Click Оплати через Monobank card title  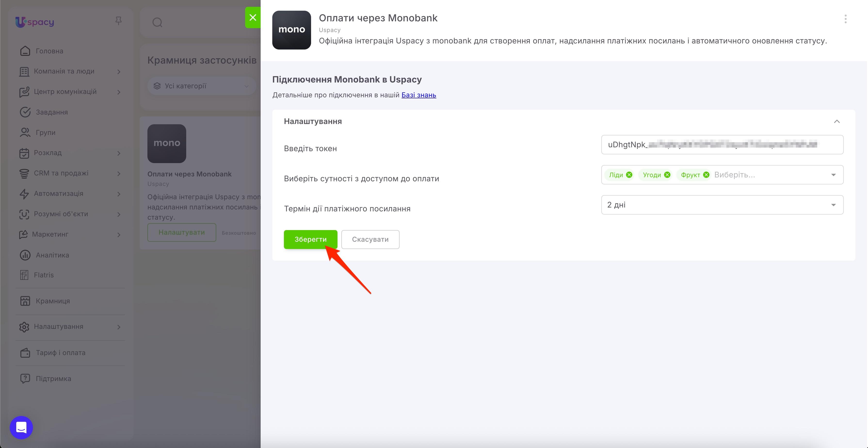click(x=189, y=174)
